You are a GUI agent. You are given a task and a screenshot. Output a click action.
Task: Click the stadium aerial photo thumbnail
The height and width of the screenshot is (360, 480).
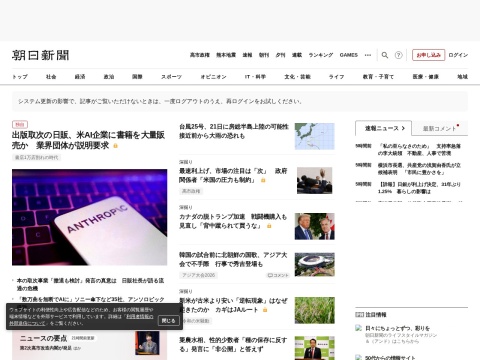click(314, 265)
